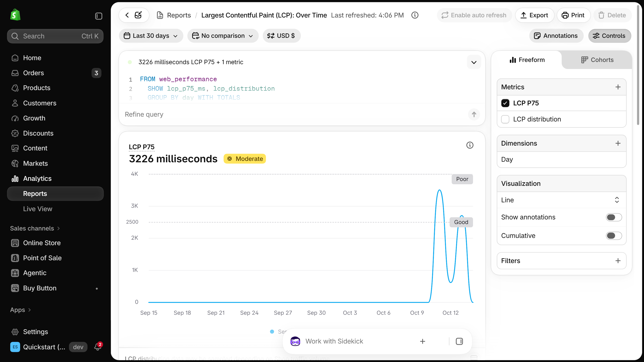The image size is (644, 362).
Task: Open the Line visualization type dropdown
Action: coord(561,200)
